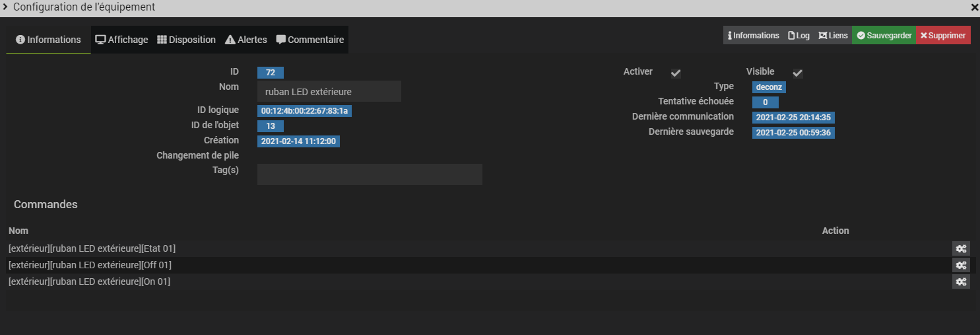Image resolution: width=980 pixels, height=335 pixels.
Task: Go to the Alertes tab
Action: click(246, 40)
